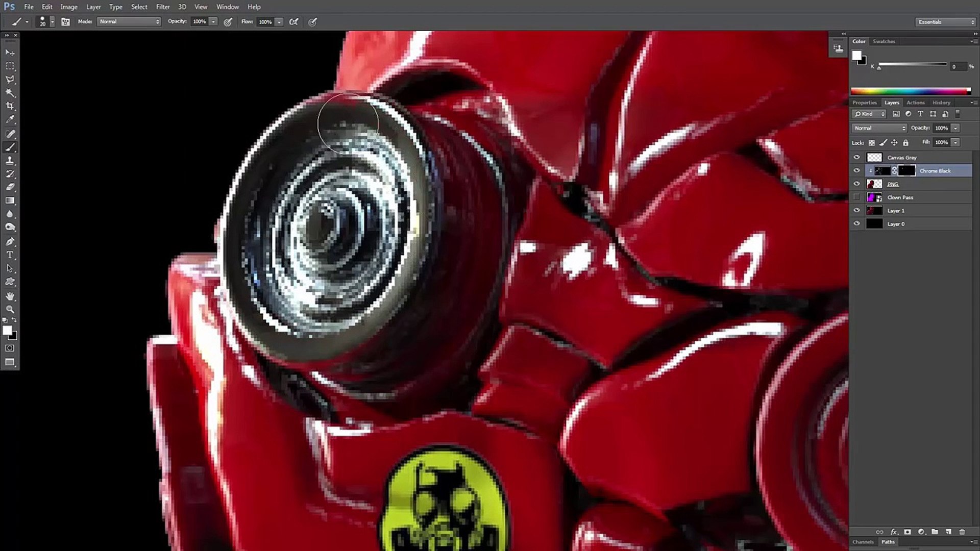Hide Layer 0 visibility
This screenshot has height=551, width=980.
(856, 223)
